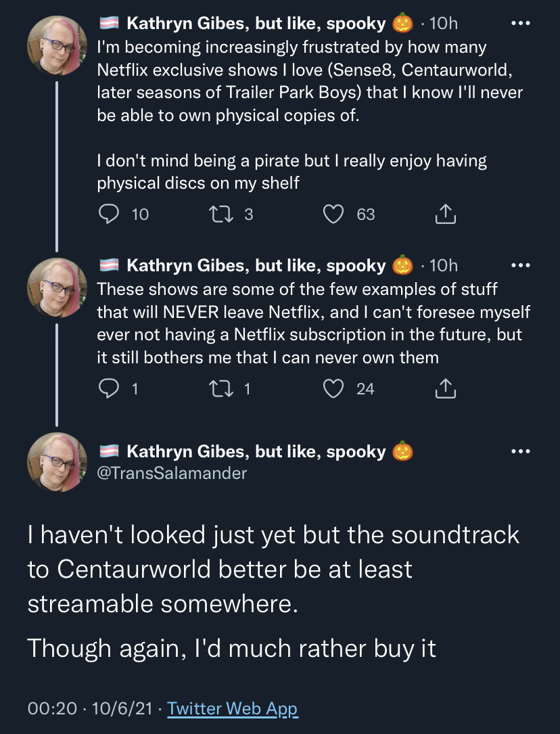Like the second tweet with 24 likes
This screenshot has width=560, height=734.
point(333,389)
